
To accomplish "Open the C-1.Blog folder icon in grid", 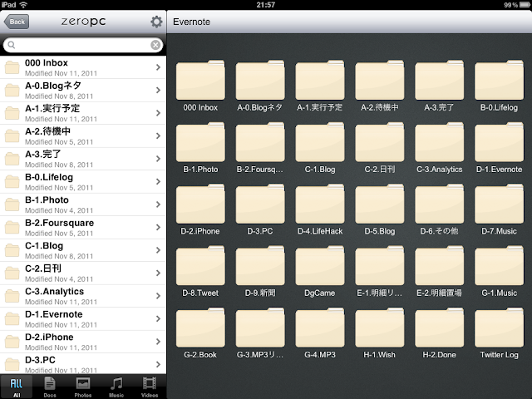I will coord(320,142).
